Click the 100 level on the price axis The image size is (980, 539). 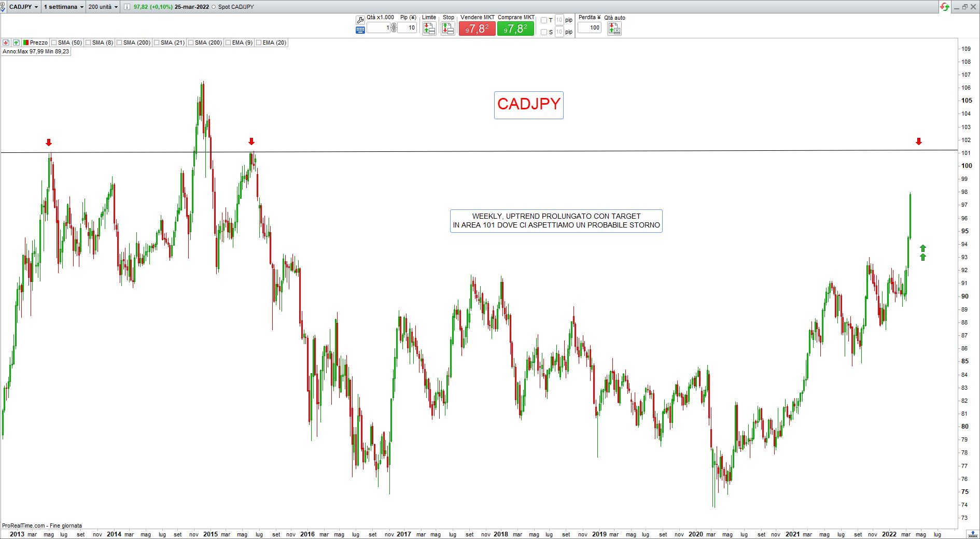(967, 166)
